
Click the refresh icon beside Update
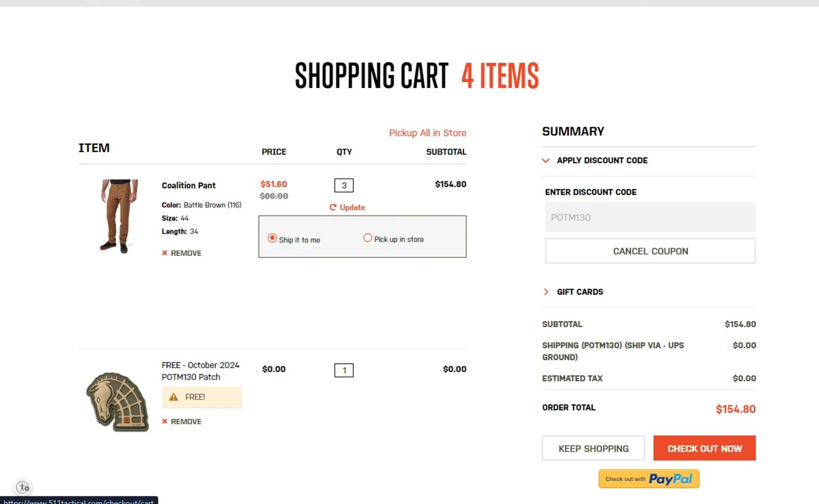(x=333, y=207)
